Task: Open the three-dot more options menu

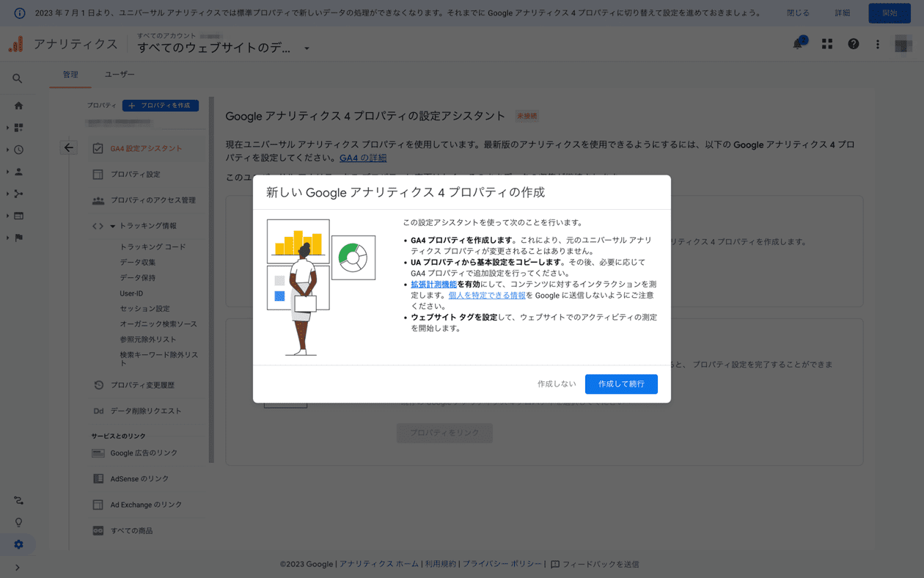Action: pos(878,44)
